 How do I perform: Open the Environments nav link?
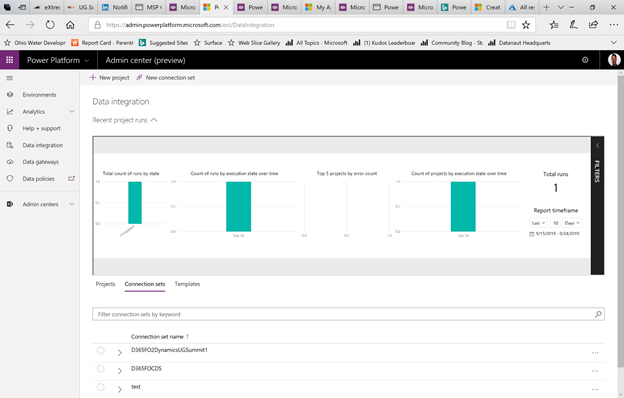[x=39, y=95]
